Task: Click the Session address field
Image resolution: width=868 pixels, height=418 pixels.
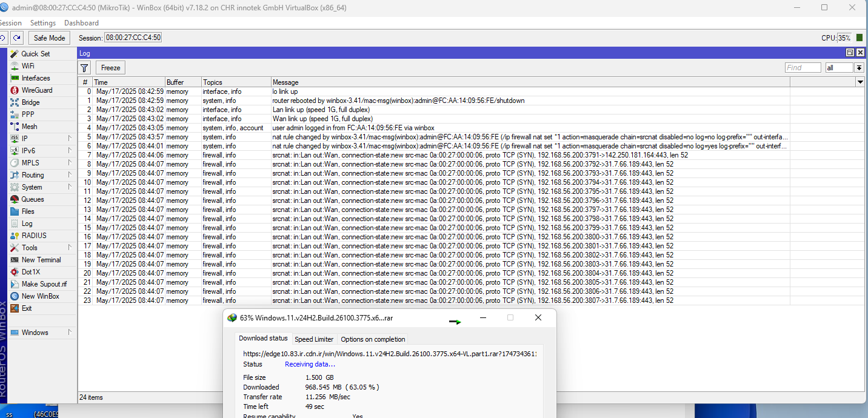Action: coord(133,38)
